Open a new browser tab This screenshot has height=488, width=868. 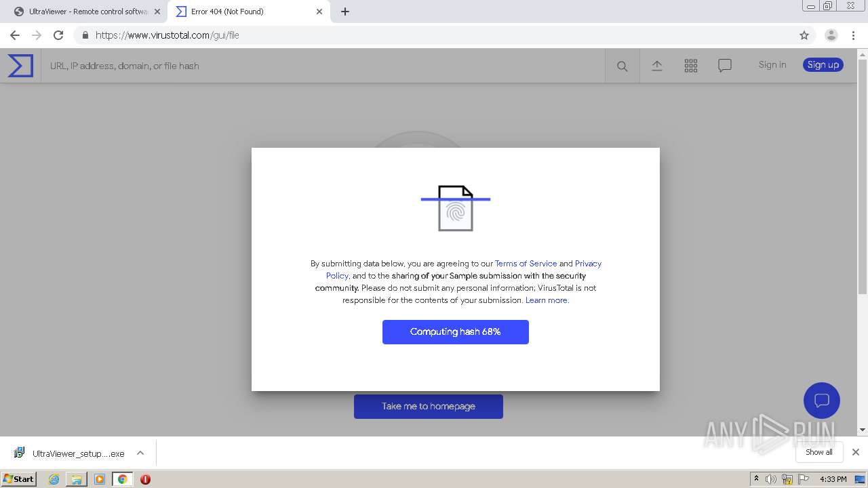pos(345,12)
